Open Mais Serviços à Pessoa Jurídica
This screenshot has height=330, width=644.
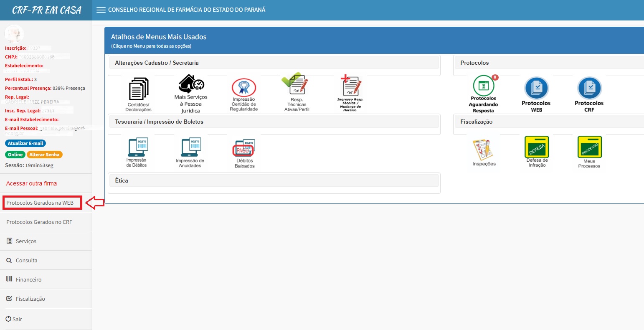(191, 94)
